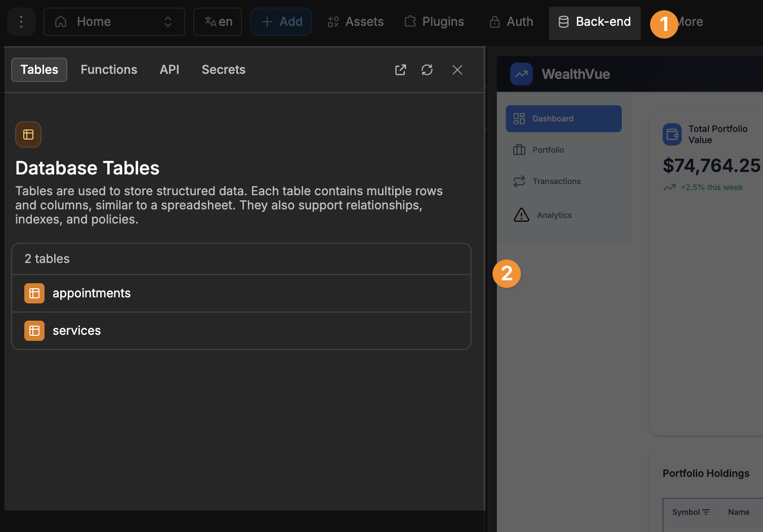Viewport: 763px width, 532px height.
Task: Select Portfolio in the WealthVue sidebar
Action: click(x=548, y=150)
